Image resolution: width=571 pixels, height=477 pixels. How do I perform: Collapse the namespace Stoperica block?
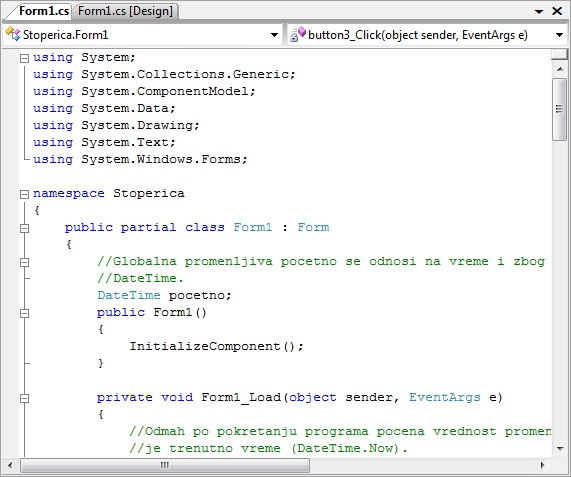click(x=24, y=194)
